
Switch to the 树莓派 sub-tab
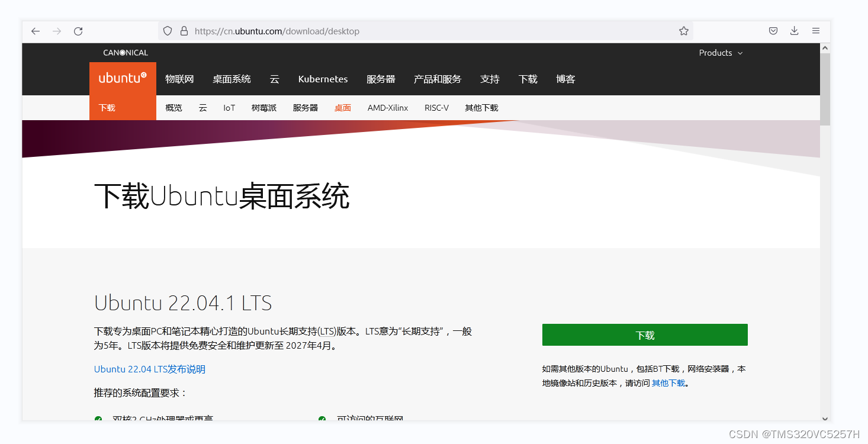click(x=264, y=108)
